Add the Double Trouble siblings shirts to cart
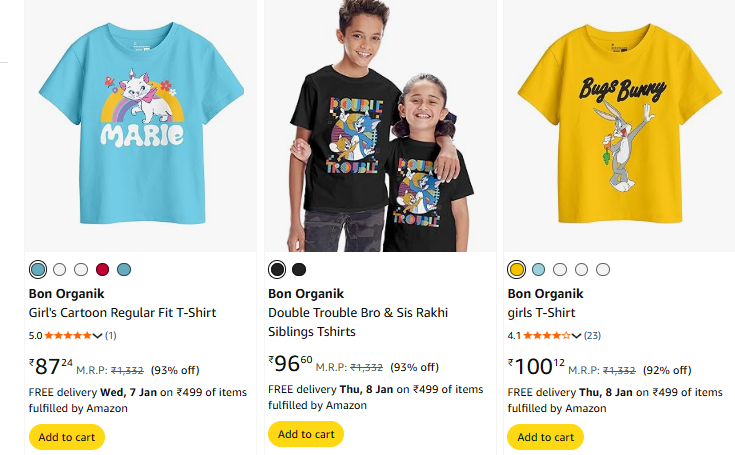735x455 pixels. (x=306, y=434)
